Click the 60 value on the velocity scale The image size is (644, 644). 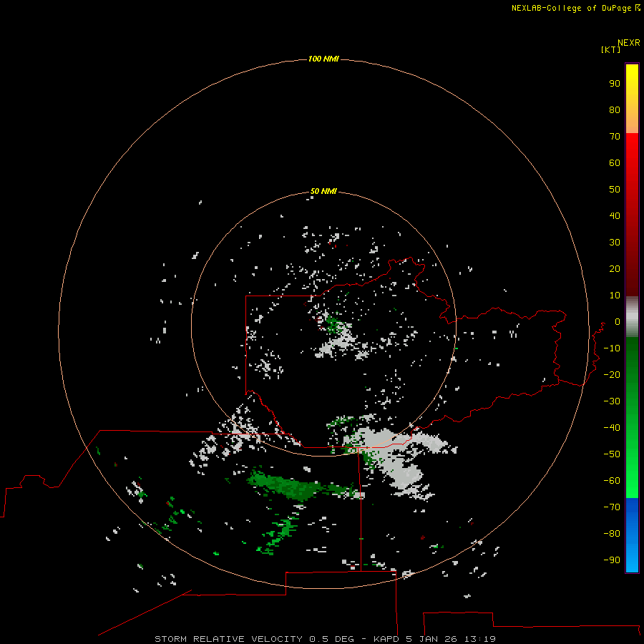coord(615,162)
